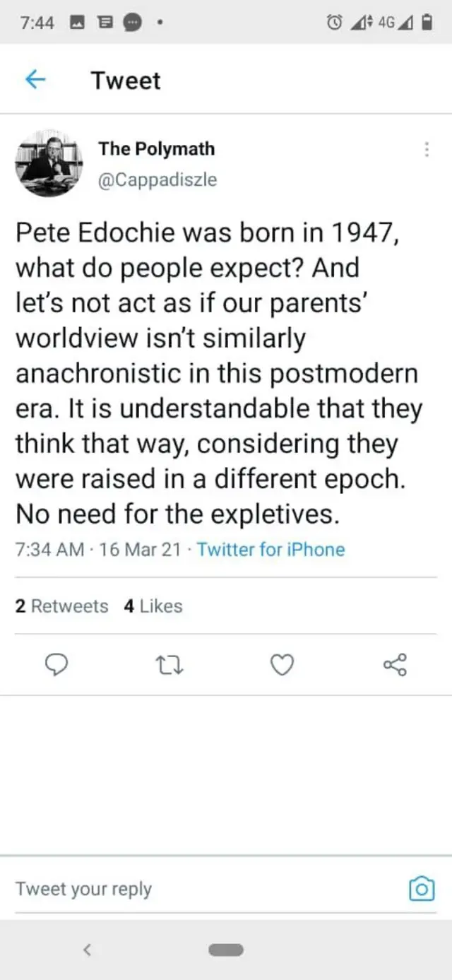
Task: Tap The Polymath profile picture
Action: pos(49,163)
